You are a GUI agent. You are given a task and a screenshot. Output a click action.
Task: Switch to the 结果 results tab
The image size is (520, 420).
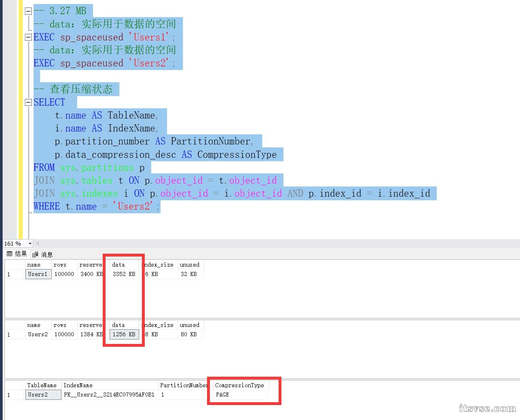click(17, 254)
